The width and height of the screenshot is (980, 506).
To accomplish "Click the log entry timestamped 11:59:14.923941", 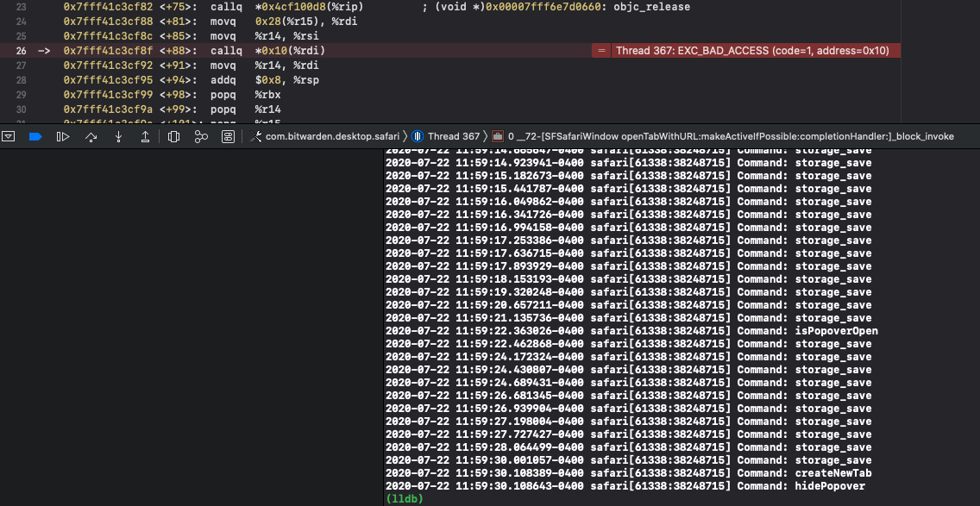I will (x=629, y=163).
